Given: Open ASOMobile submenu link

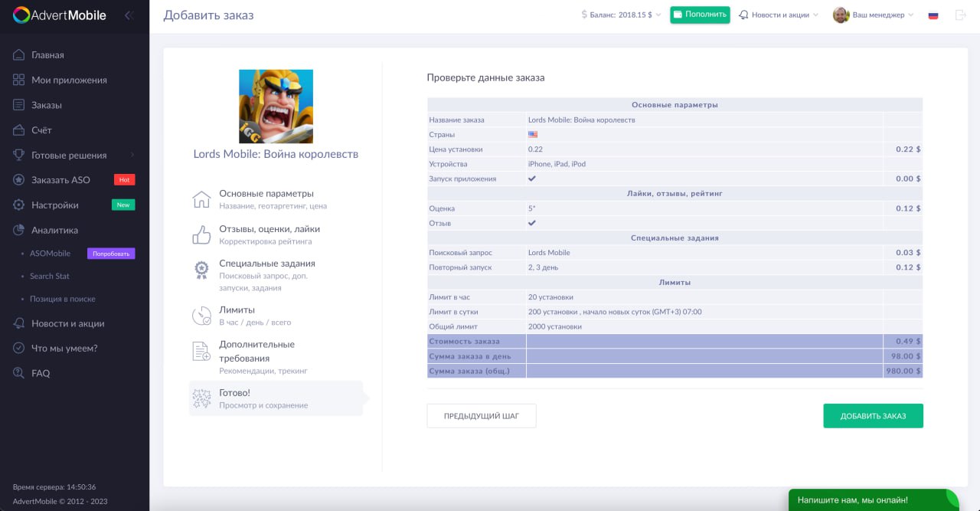Looking at the screenshot, I should click(50, 254).
